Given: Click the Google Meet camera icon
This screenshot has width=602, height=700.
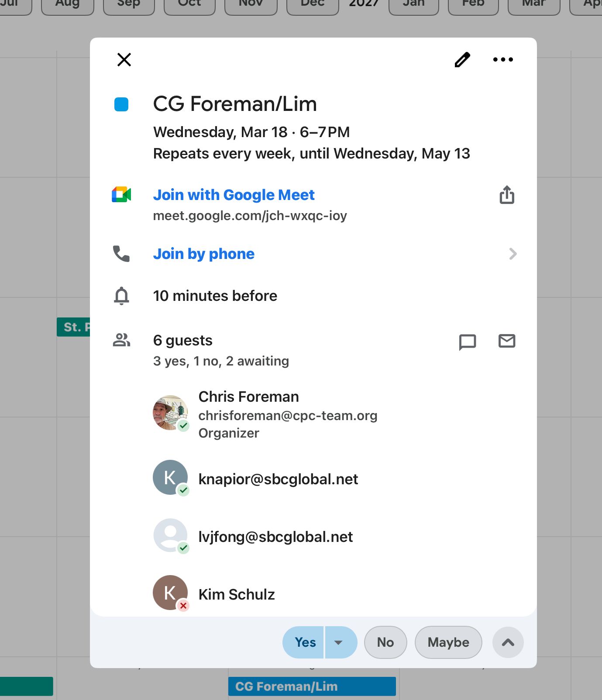Looking at the screenshot, I should pyautogui.click(x=121, y=195).
